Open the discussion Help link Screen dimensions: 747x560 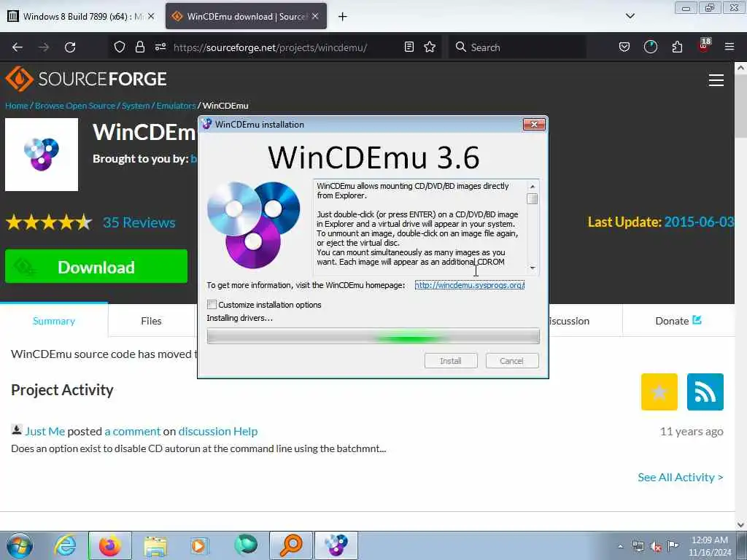217,431
